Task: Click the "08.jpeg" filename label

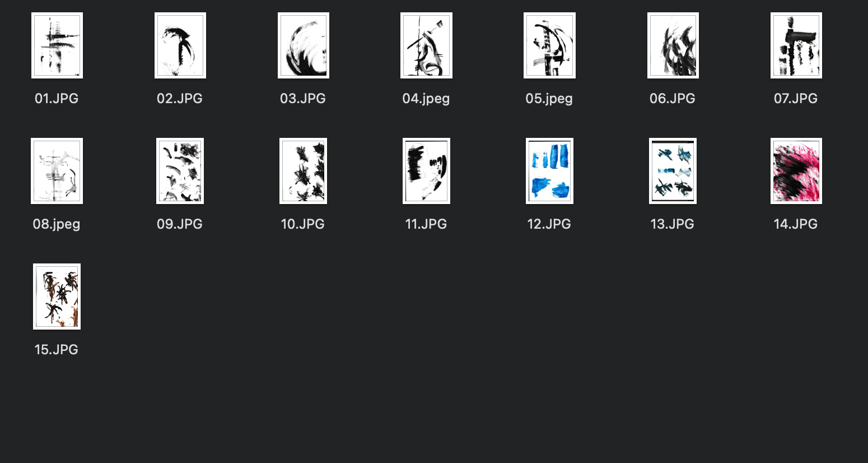Action: tap(57, 224)
